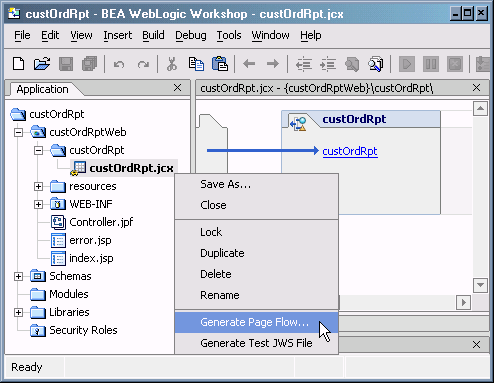
Task: Expand the Libraries node
Action: pos(18,312)
